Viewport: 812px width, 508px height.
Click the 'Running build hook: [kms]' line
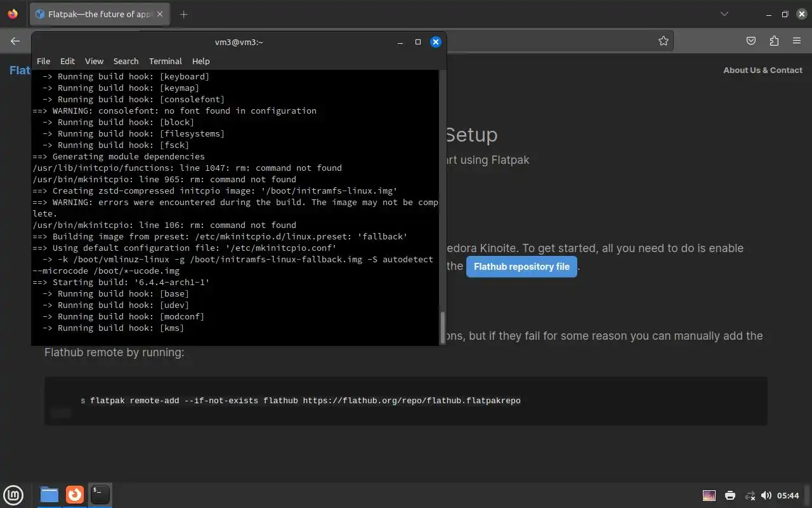tap(113, 328)
